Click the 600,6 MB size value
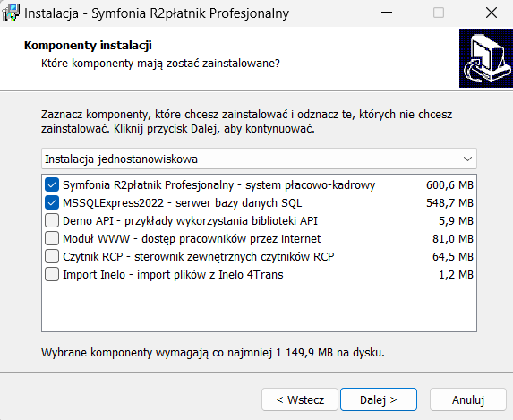The image size is (513, 420). pos(449,185)
